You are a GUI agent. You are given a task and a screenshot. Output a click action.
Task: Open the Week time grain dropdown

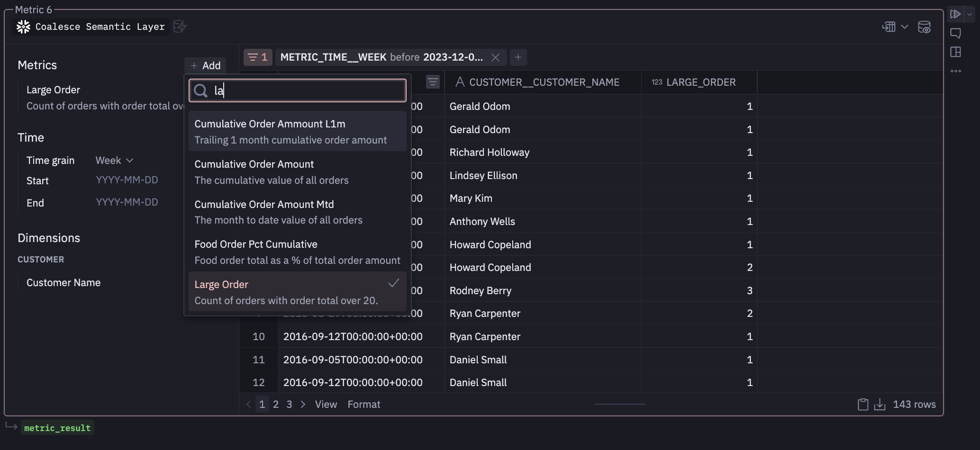click(x=114, y=160)
